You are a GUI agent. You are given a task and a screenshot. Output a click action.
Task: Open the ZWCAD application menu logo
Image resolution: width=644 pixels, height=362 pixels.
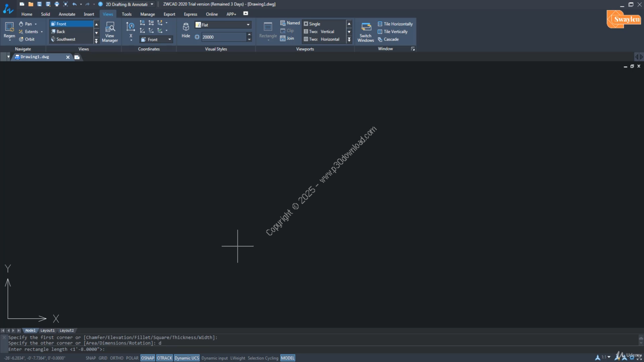(x=8, y=9)
